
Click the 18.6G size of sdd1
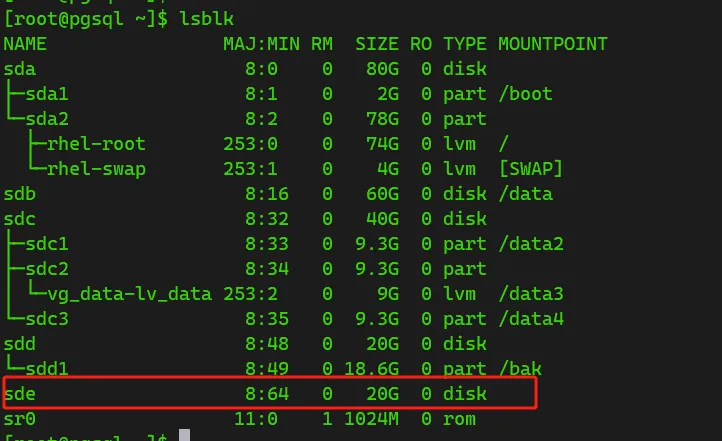pos(371,369)
